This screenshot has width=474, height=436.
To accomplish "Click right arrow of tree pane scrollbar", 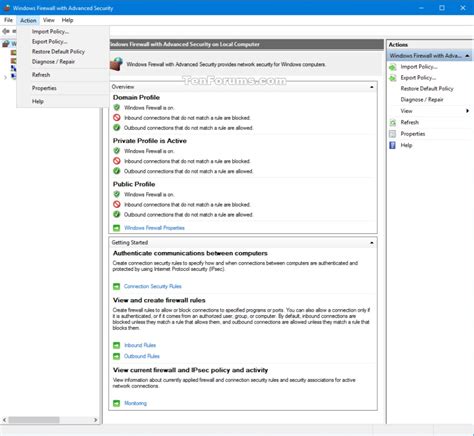I will point(96,420).
